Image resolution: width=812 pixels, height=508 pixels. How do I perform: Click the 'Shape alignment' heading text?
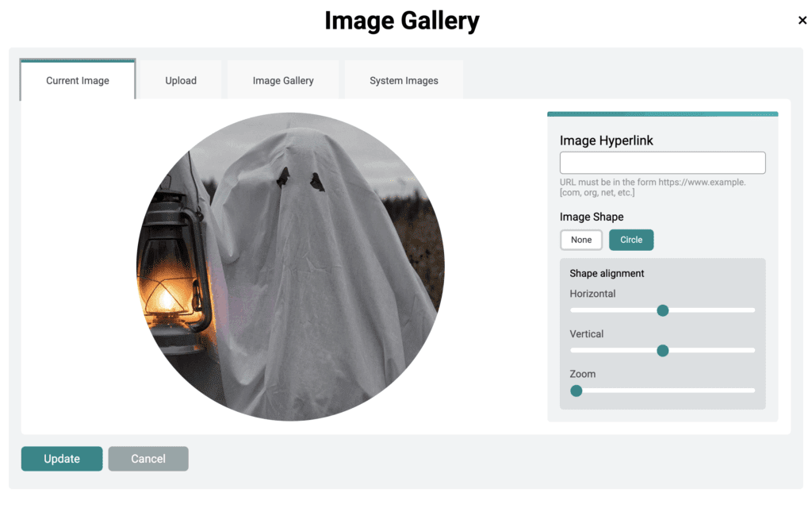click(x=607, y=273)
